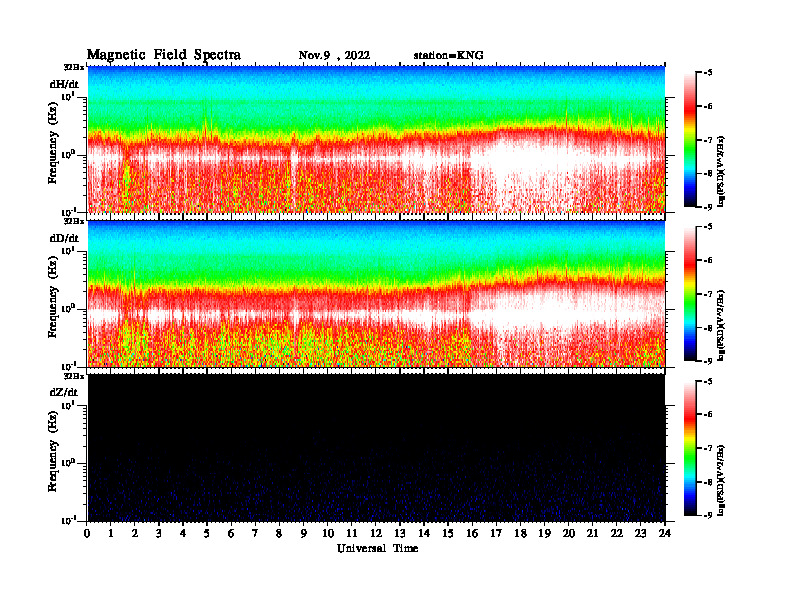Click the Frequency (Hz) label of the dH/dt panel
The image size is (792, 612).
(x=53, y=143)
